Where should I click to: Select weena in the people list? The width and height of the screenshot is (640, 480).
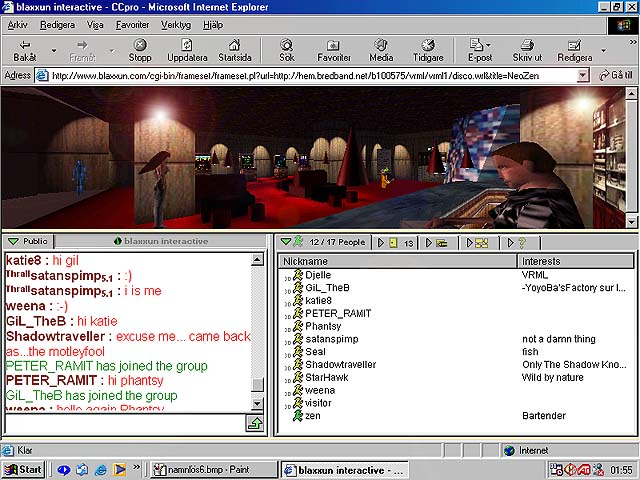[320, 390]
